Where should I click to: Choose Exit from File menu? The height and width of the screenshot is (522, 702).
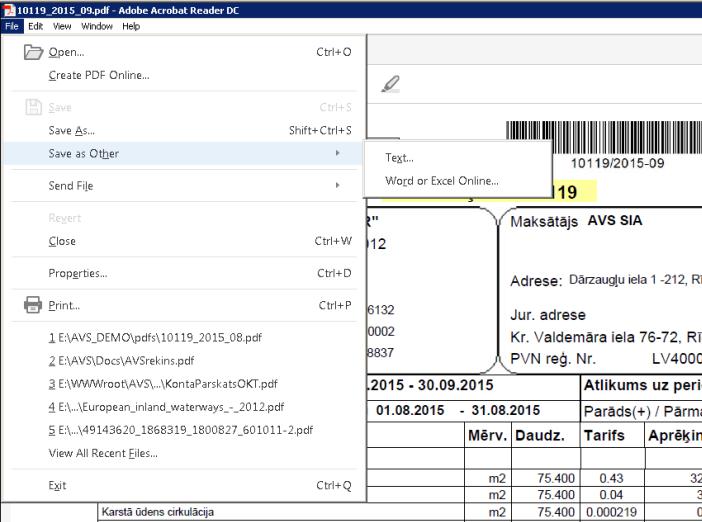(x=184, y=485)
